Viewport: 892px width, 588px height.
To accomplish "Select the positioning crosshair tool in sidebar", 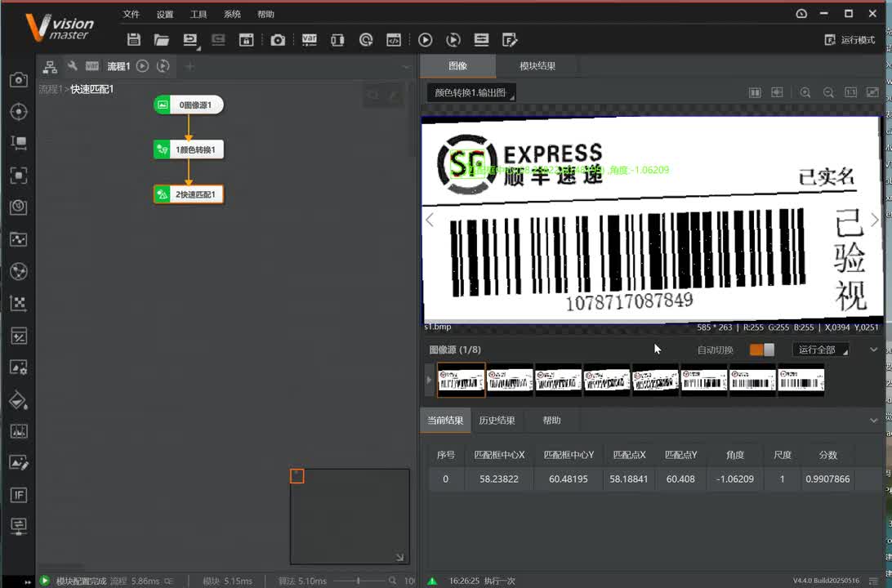I will point(18,111).
